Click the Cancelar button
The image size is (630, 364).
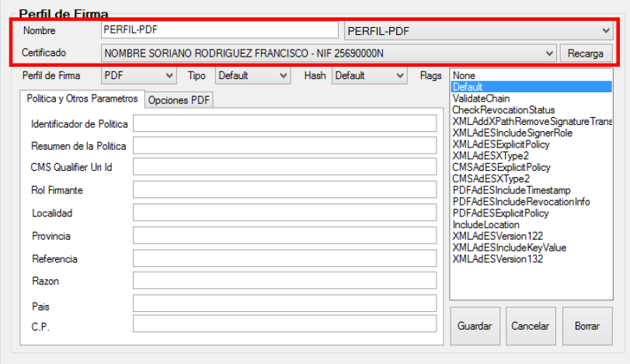pyautogui.click(x=531, y=326)
